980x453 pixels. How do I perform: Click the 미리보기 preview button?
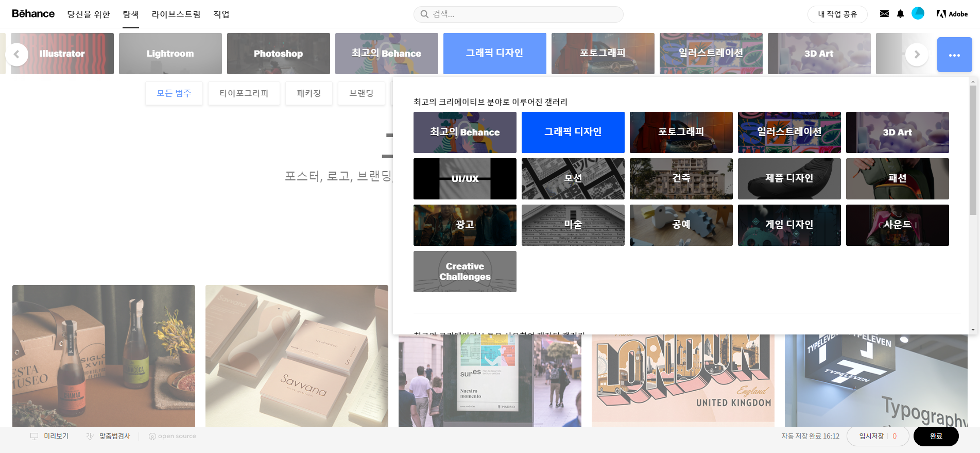[49, 437]
